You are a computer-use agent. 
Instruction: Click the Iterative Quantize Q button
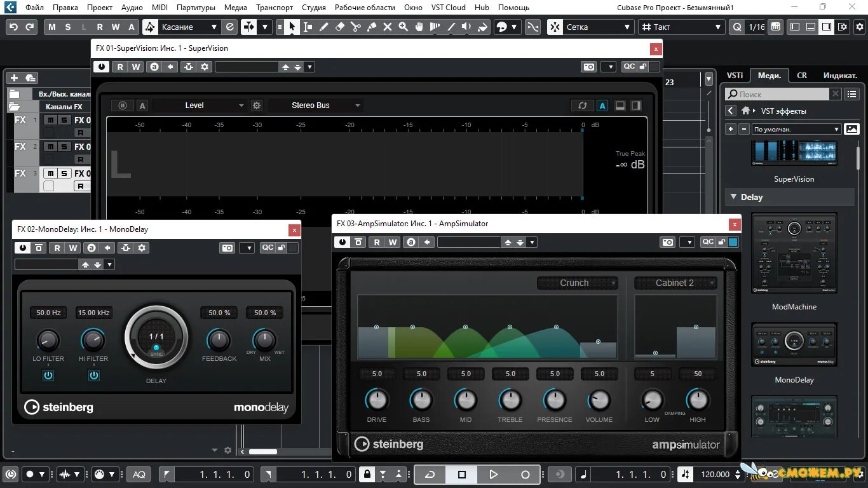[x=736, y=27]
